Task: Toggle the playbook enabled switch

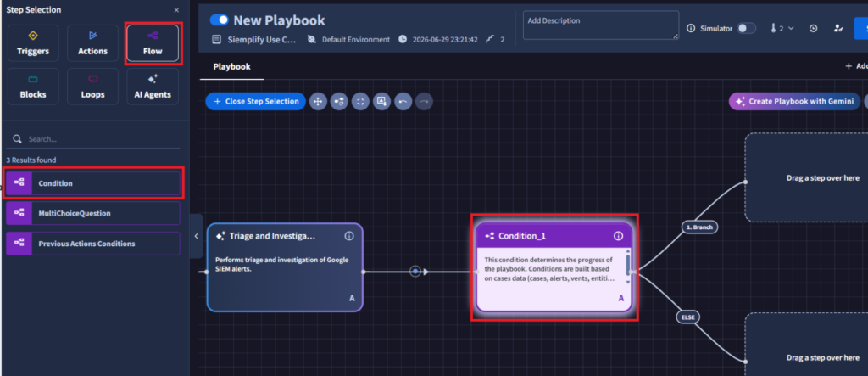Action: [x=220, y=20]
